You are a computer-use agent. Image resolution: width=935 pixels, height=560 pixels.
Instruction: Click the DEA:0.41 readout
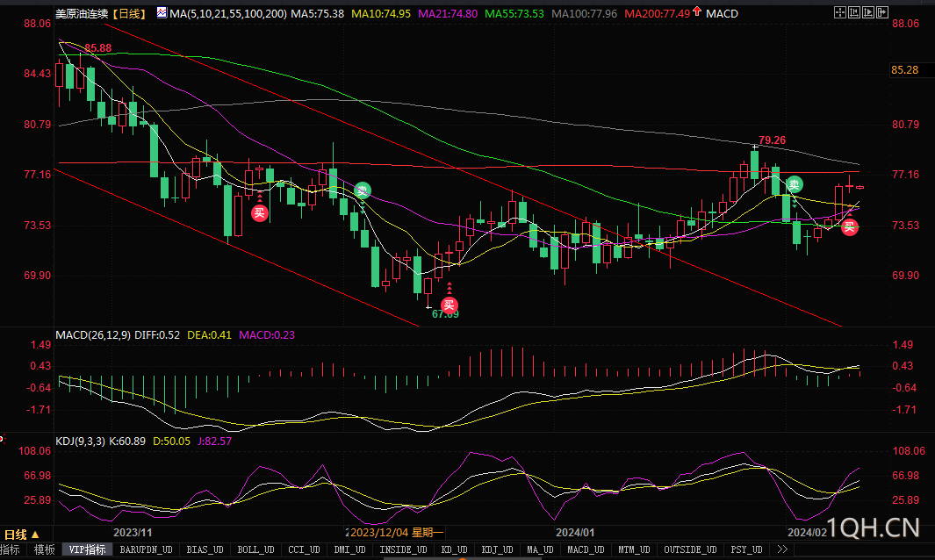209,334
